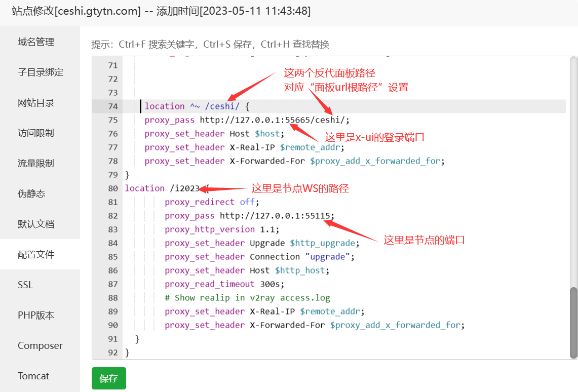578x392 pixels.
Task: Open the SSL settings tab
Action: tap(25, 285)
